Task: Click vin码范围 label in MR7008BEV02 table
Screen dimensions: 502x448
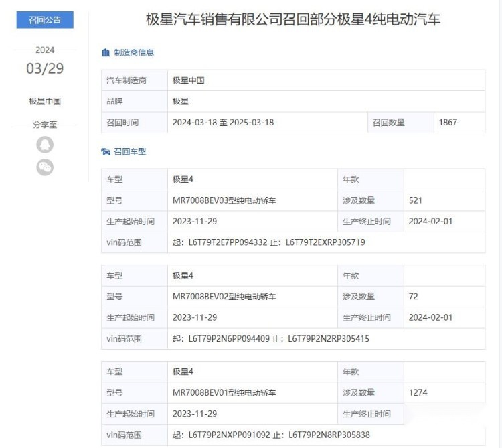Action: click(124, 339)
